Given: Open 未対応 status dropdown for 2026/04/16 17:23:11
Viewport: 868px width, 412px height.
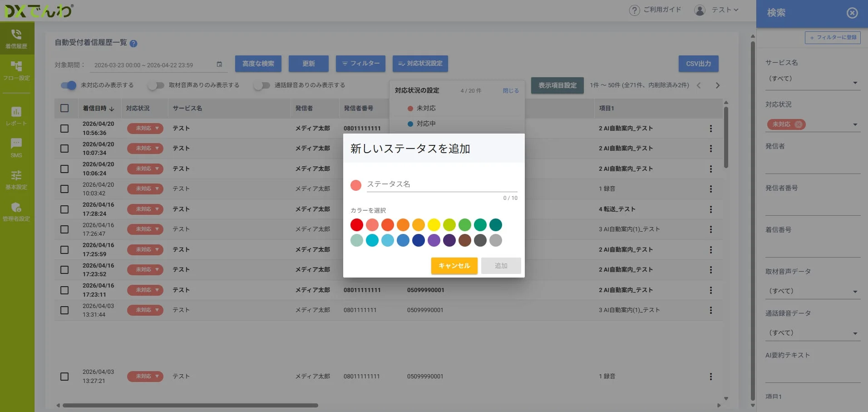Looking at the screenshot, I should (145, 290).
